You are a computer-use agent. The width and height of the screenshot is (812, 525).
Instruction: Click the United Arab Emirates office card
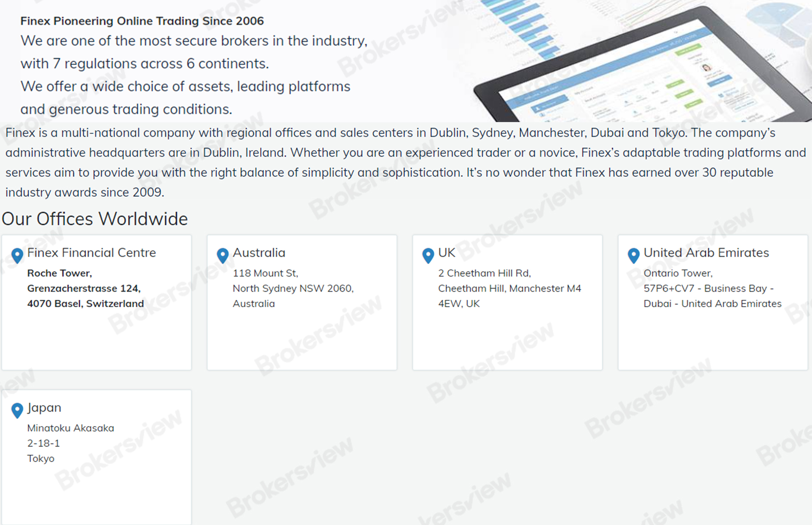(712, 302)
